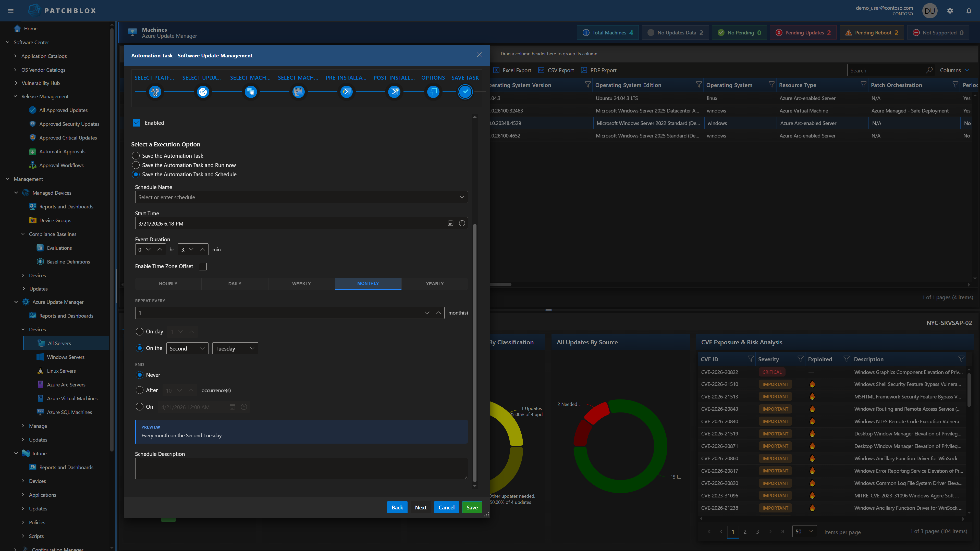The image size is (980, 551).
Task: Switch to the YEARLY schedule tab
Action: point(434,284)
